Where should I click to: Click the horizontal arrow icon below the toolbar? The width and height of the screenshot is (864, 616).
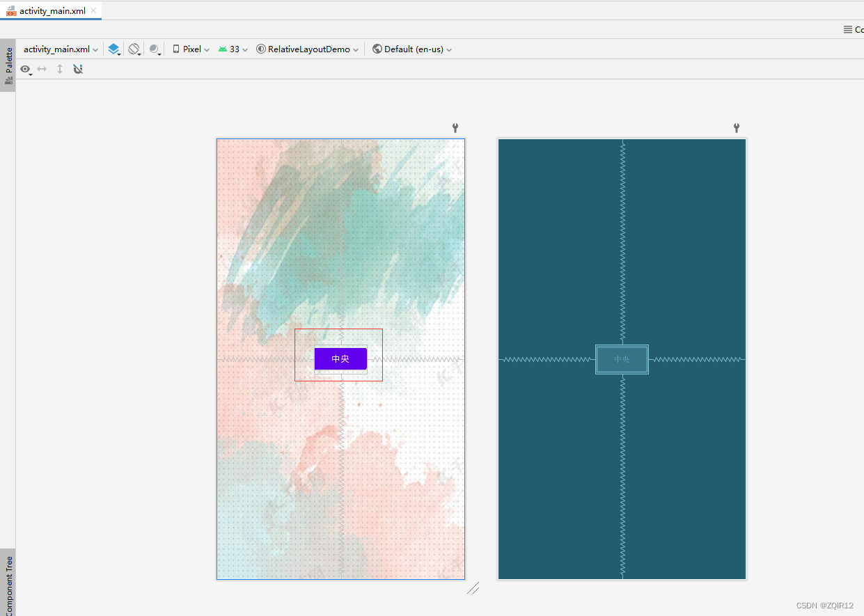(x=42, y=69)
